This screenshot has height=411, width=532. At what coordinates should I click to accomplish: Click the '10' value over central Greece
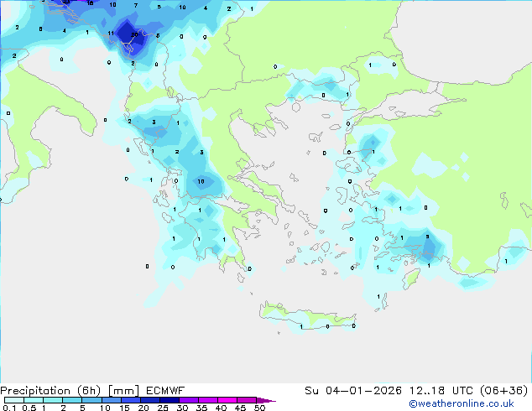[x=201, y=181]
